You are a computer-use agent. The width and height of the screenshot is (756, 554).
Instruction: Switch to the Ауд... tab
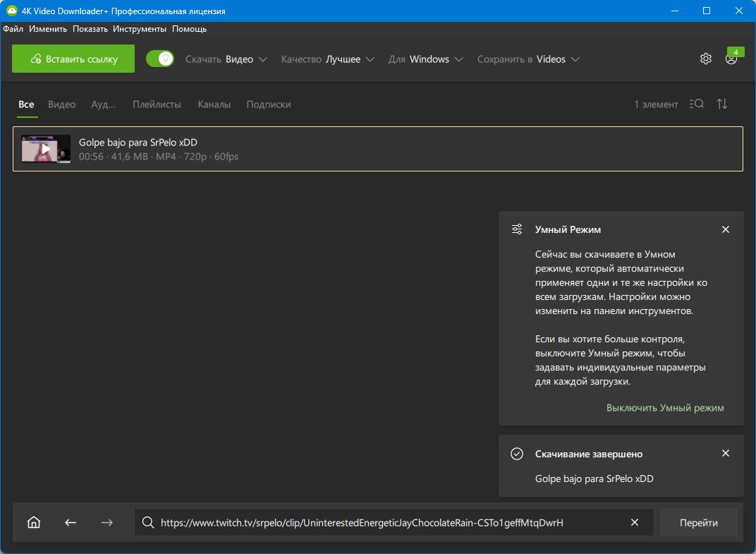pos(103,104)
